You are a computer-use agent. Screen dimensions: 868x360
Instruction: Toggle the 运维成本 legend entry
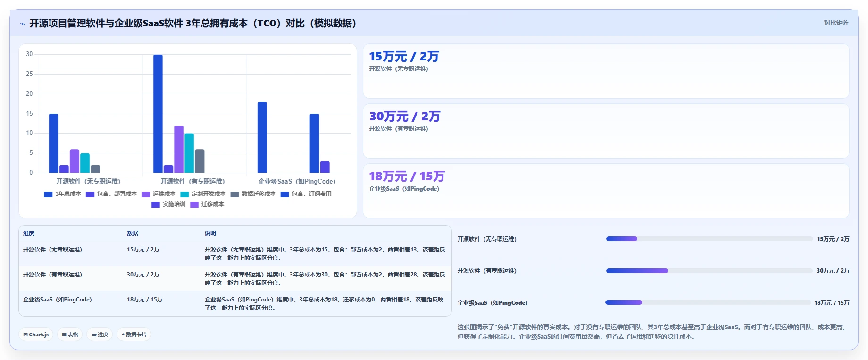coord(159,194)
